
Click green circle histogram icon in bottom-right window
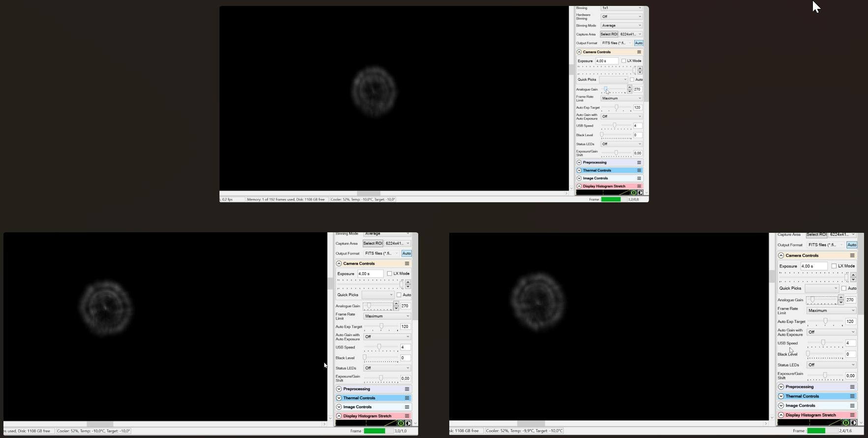(x=846, y=422)
